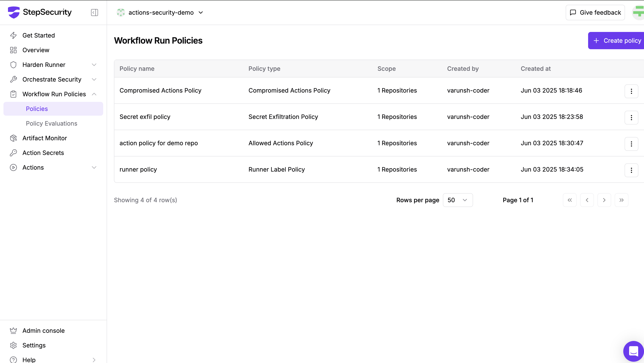Go to Action Secrets section
The image size is (644, 363).
click(x=43, y=153)
